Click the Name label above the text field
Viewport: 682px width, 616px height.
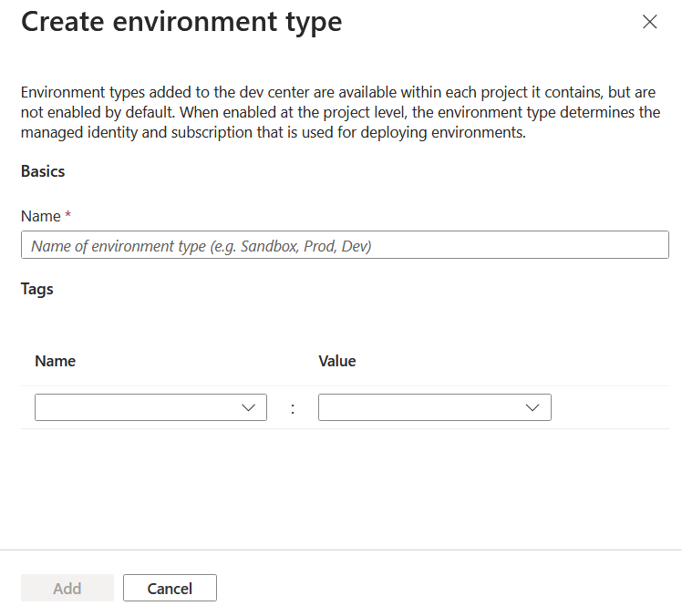point(40,216)
